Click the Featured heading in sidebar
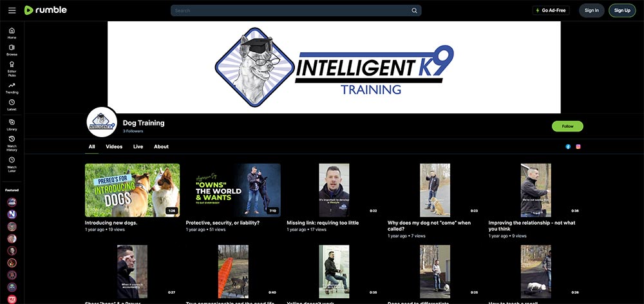The width and height of the screenshot is (644, 304). (12, 190)
